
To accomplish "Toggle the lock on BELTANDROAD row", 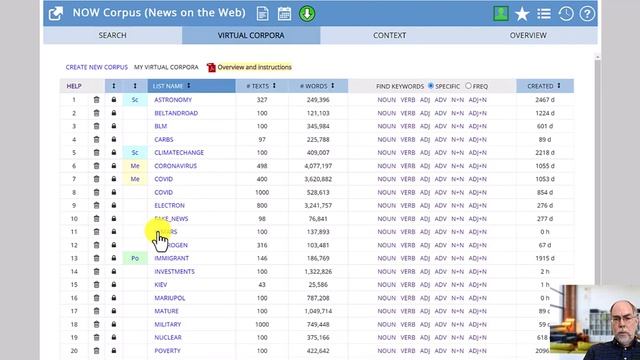I will [114, 113].
